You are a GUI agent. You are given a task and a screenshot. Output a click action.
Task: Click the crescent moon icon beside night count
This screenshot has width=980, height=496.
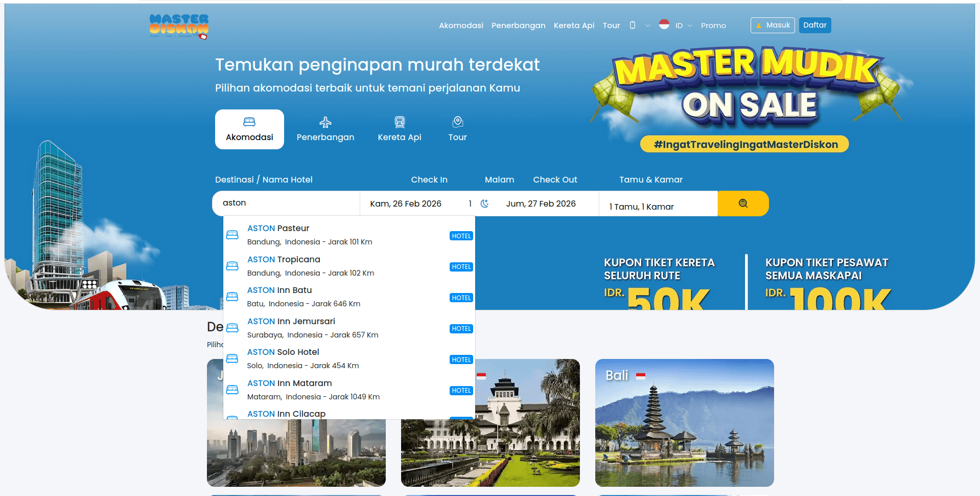click(x=484, y=203)
